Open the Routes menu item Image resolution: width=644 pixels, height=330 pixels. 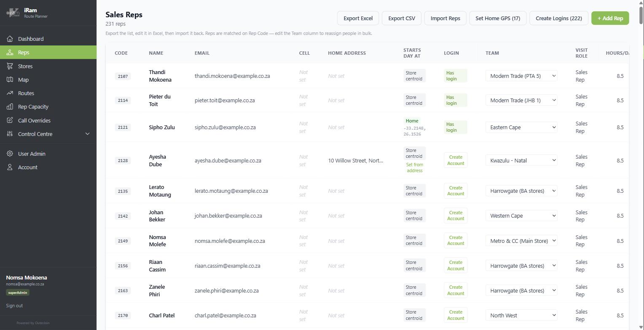pyautogui.click(x=48, y=93)
